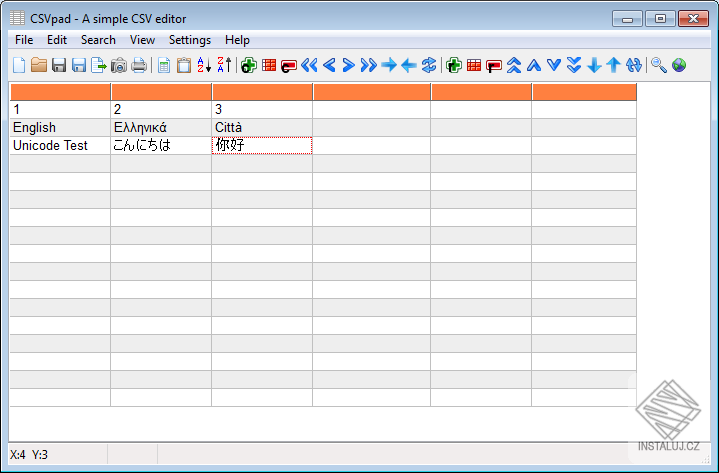
Task: Add a row with the green plus 'r' icon
Action: coord(454,65)
